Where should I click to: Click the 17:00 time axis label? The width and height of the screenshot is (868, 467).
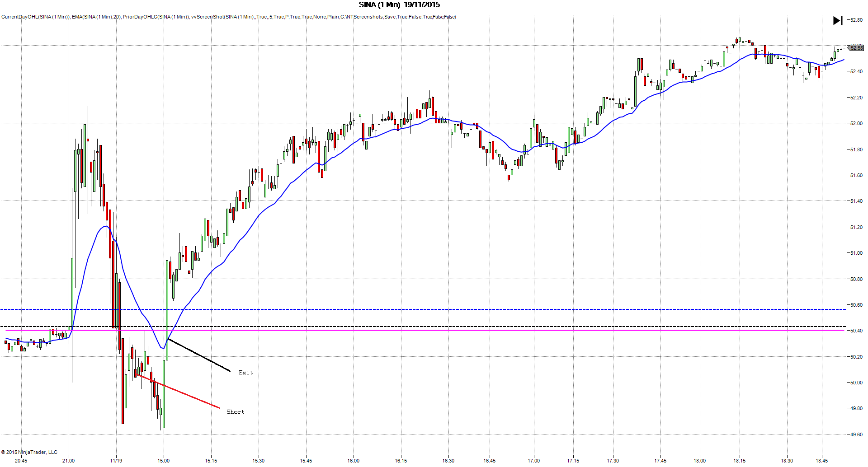click(x=534, y=461)
